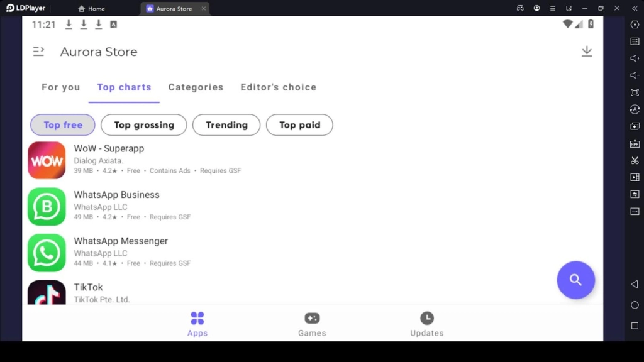
Task: Select the Trending filter chip
Action: [226, 125]
